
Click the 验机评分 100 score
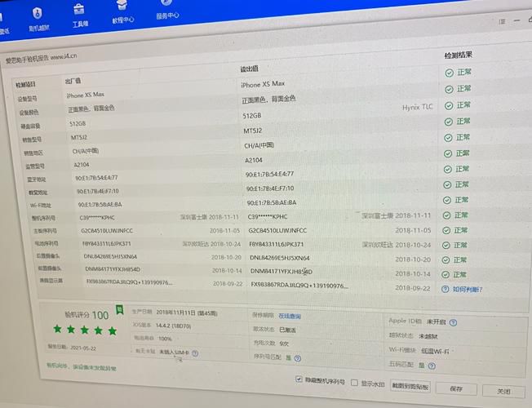click(x=86, y=315)
